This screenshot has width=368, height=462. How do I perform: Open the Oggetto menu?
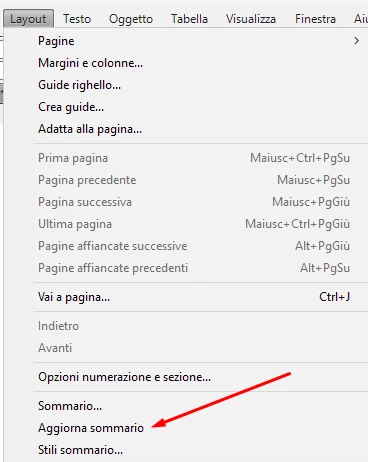[131, 19]
